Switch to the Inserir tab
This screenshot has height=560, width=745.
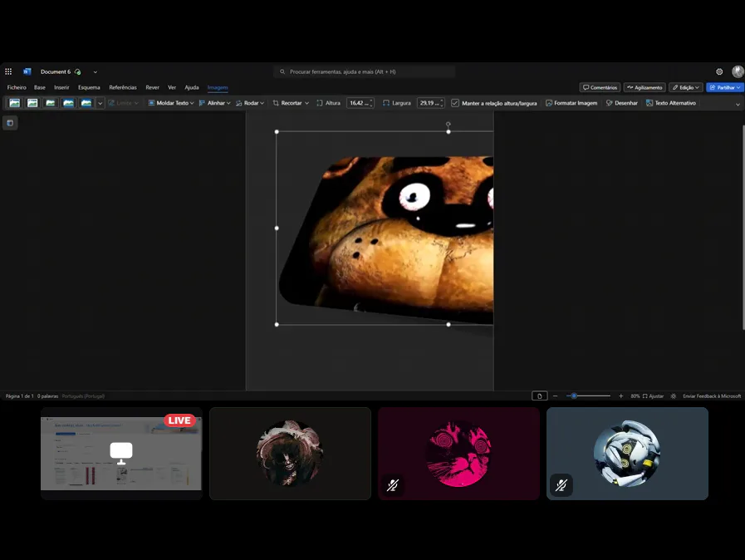point(61,87)
